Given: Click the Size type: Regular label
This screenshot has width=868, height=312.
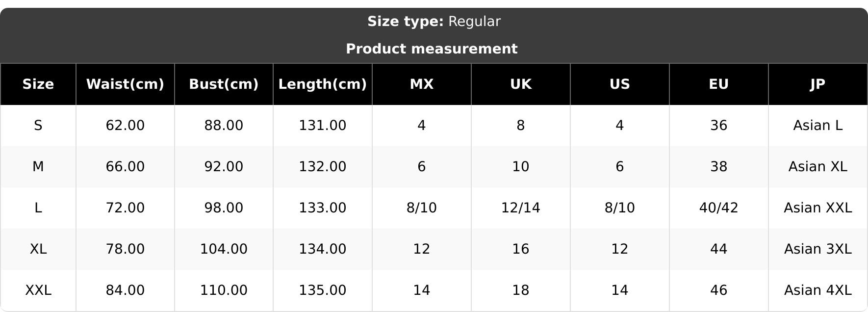Looking at the screenshot, I should coord(434,22).
